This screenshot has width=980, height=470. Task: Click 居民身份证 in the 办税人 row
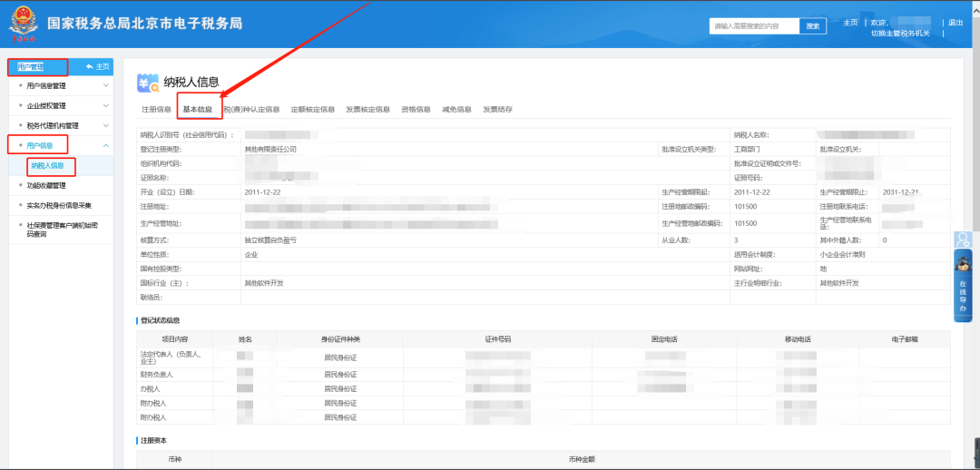(340, 388)
